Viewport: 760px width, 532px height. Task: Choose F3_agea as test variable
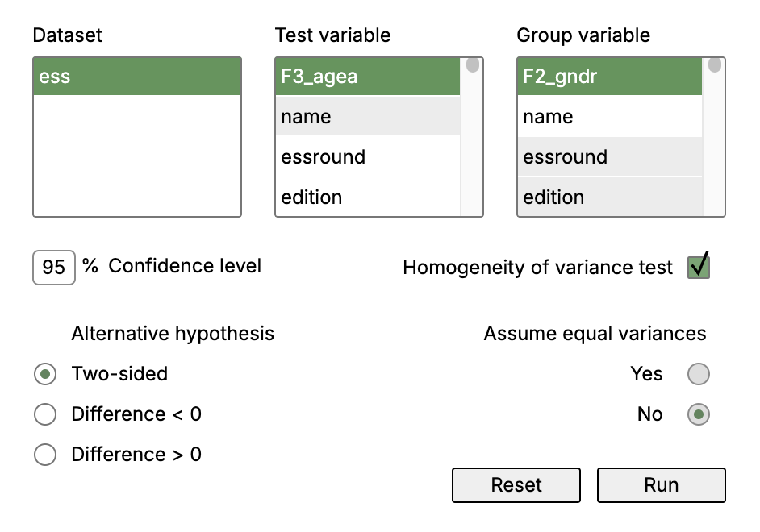[x=367, y=77]
